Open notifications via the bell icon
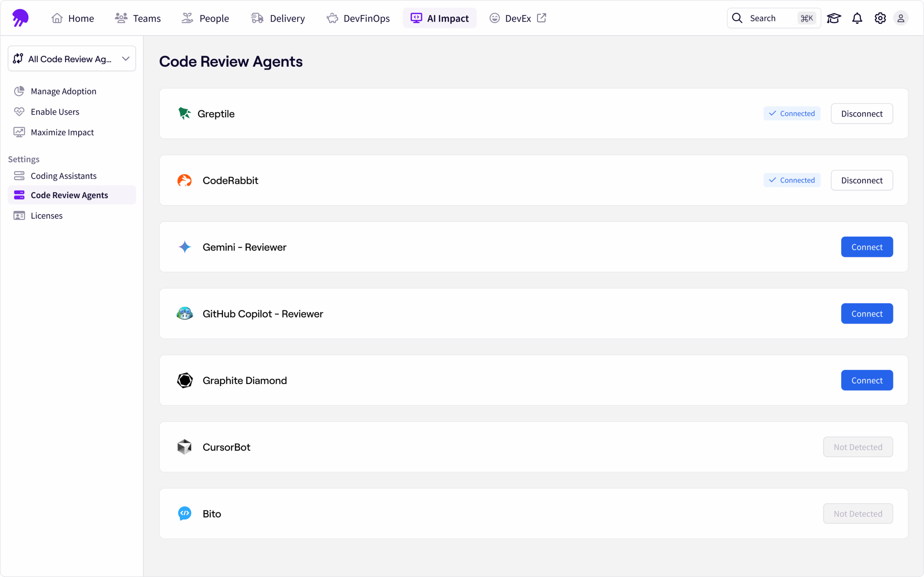 [857, 18]
